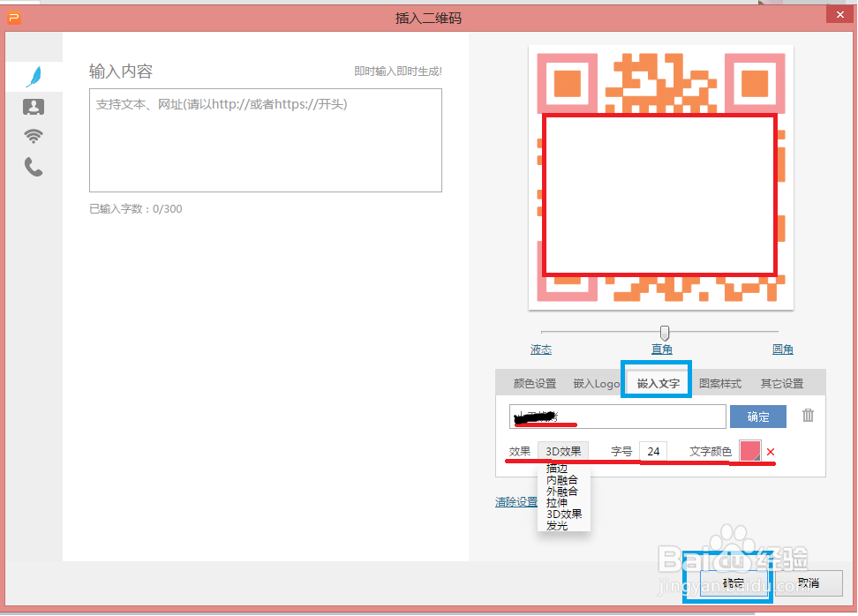The image size is (858, 616).
Task: Click the 即时输入即时生成! hint text
Action: [398, 71]
